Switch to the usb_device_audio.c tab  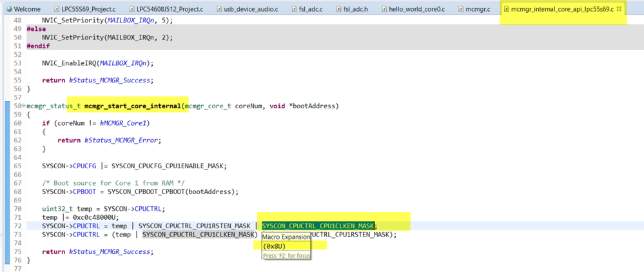248,10
